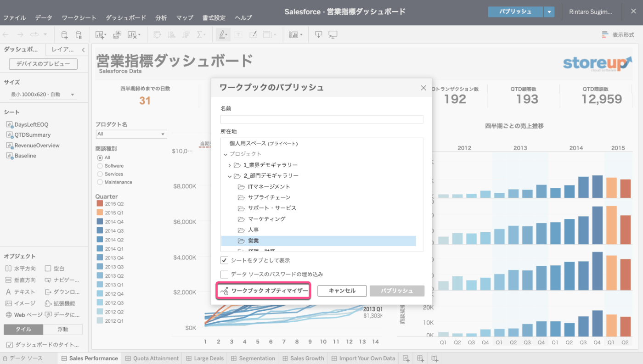
Task: Click the duplicate sheet toolbar icon
Action: point(117,34)
